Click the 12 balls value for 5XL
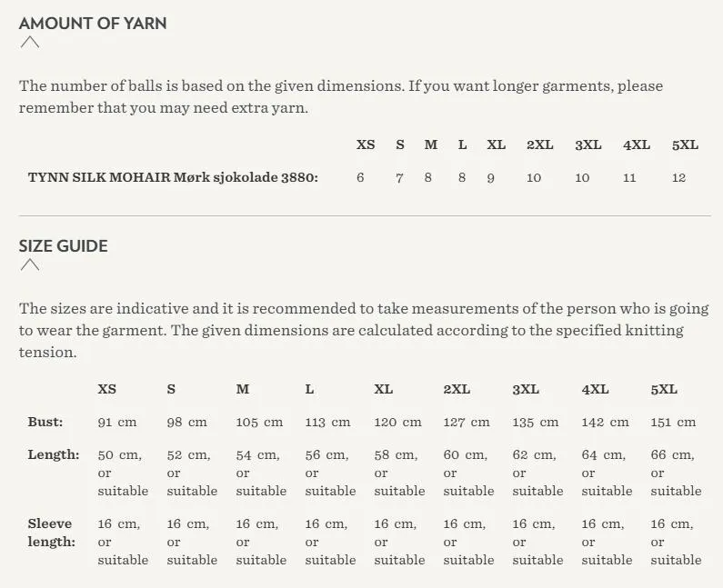The width and height of the screenshot is (723, 588). [678, 178]
